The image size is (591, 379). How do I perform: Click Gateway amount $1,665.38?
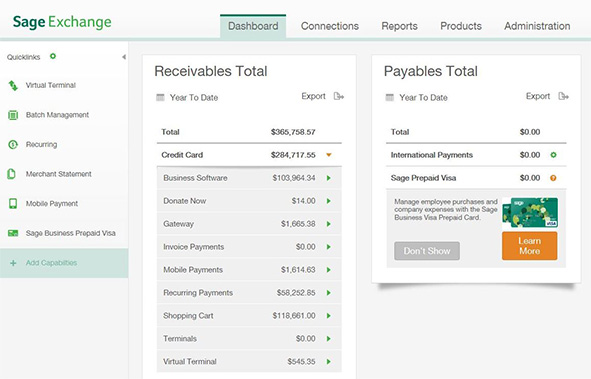pos(298,224)
